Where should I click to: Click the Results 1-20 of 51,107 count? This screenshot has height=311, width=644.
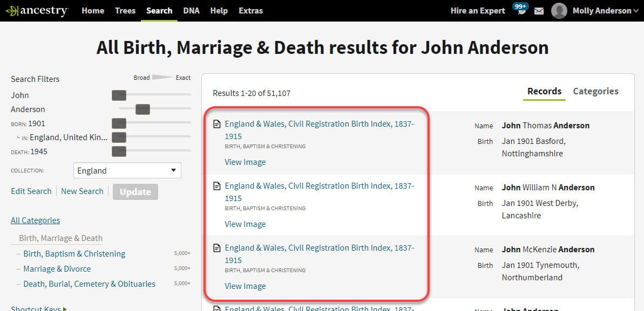[x=252, y=93]
